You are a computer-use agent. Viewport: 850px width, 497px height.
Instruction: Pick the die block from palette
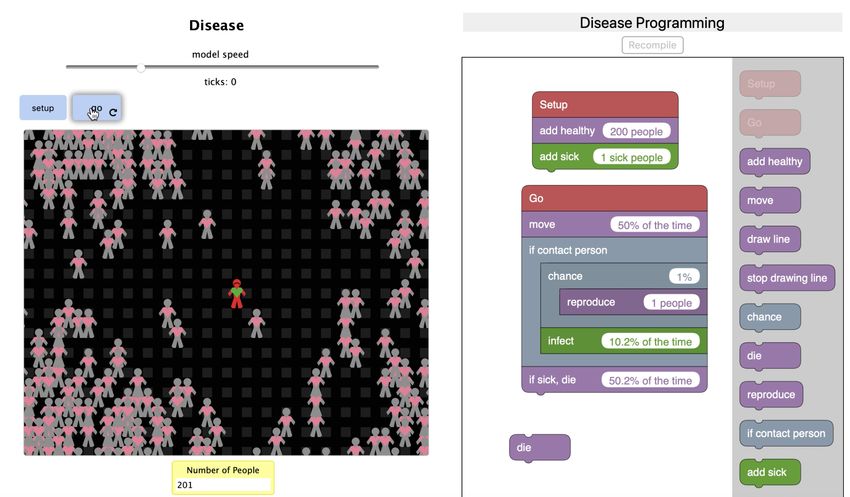[770, 356]
